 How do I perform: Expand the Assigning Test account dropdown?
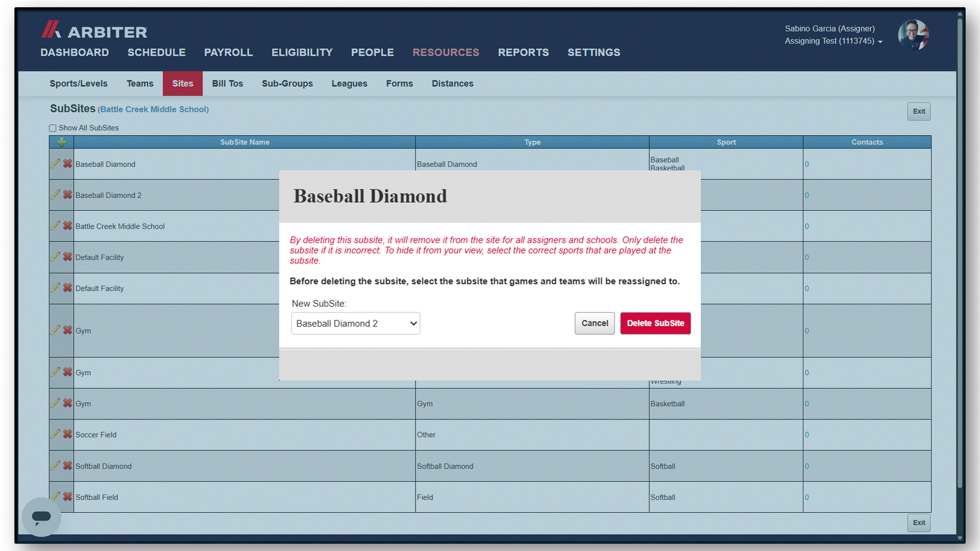(834, 41)
